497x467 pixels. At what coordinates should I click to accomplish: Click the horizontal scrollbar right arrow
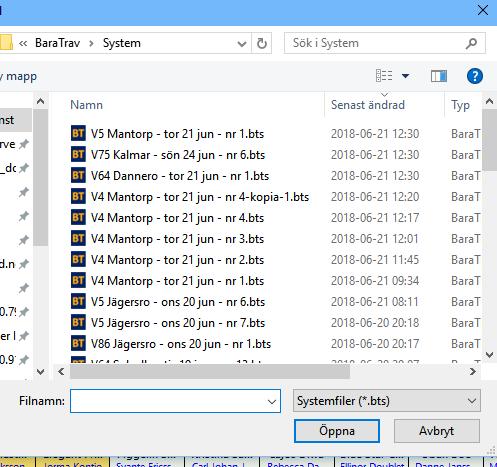473,372
